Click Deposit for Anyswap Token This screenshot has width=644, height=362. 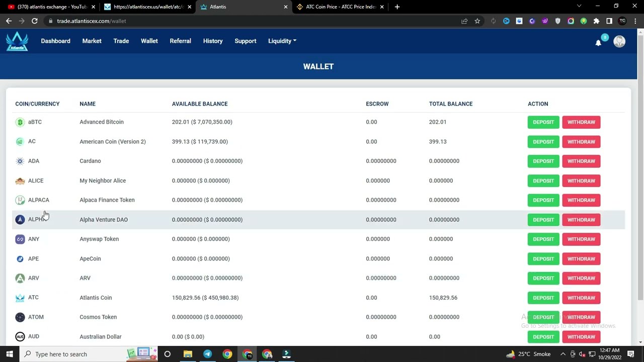pyautogui.click(x=543, y=239)
